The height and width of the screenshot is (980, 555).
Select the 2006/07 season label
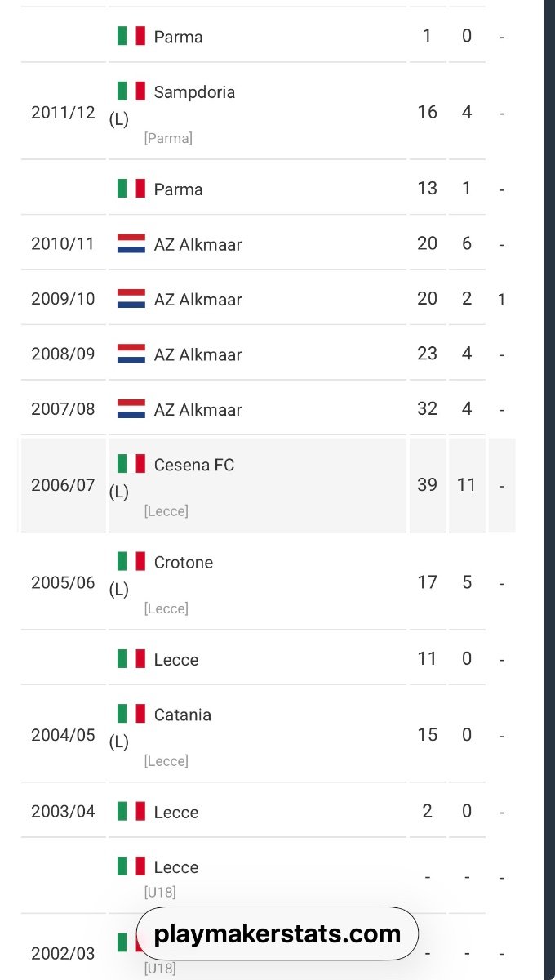[63, 485]
